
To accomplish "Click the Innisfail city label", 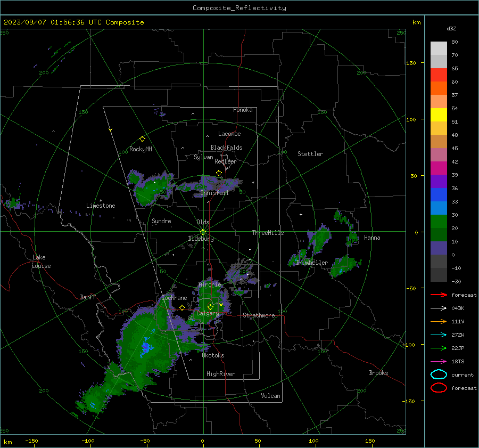I will (214, 193).
